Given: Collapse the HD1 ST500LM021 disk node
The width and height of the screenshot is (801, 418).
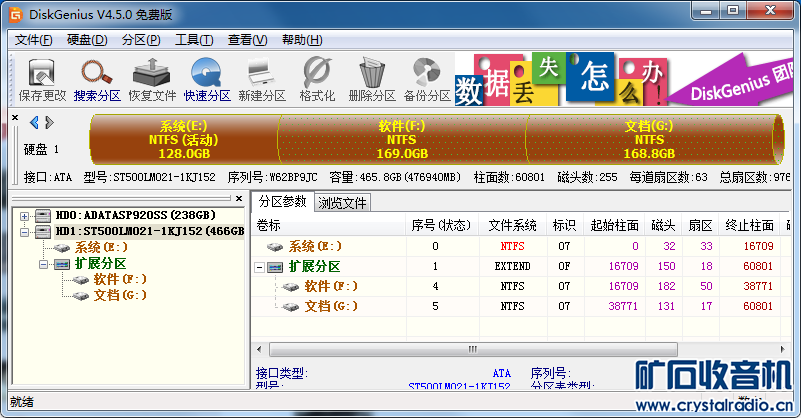Looking at the screenshot, I should pos(24,232).
